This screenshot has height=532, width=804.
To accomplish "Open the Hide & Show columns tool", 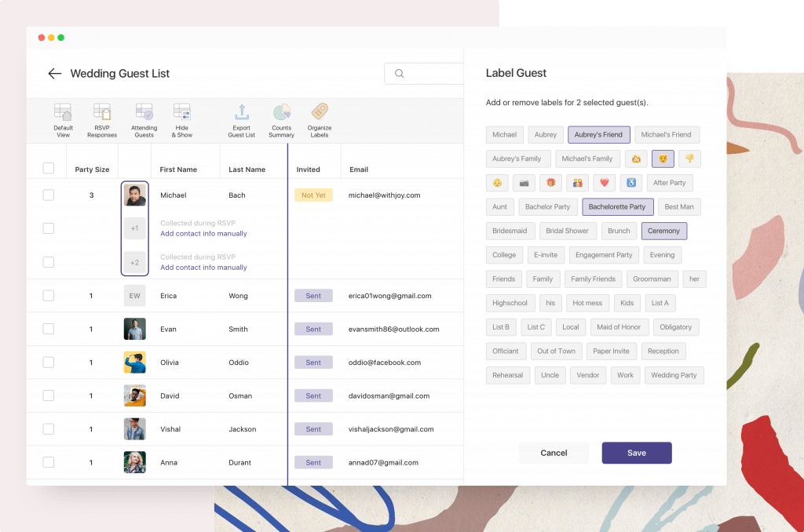I will 182,113.
